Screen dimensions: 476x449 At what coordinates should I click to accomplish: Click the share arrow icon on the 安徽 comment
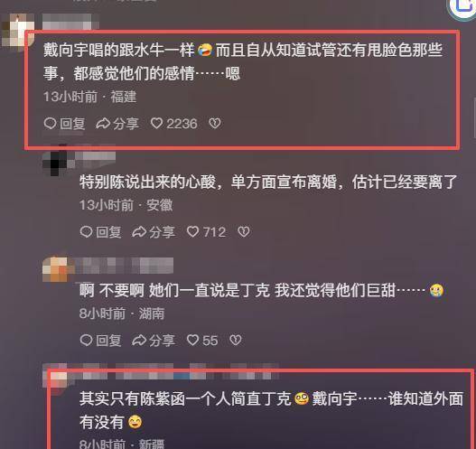pyautogui.click(x=139, y=231)
